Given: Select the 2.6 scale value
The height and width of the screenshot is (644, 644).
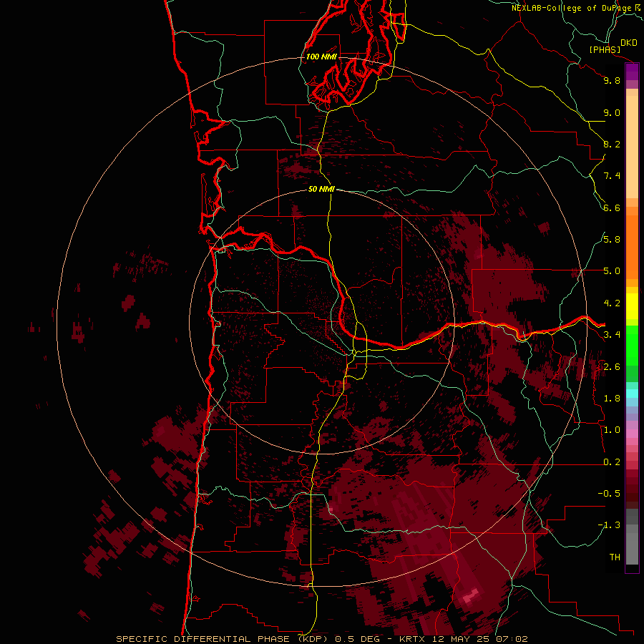Looking at the screenshot, I should click(x=612, y=367).
